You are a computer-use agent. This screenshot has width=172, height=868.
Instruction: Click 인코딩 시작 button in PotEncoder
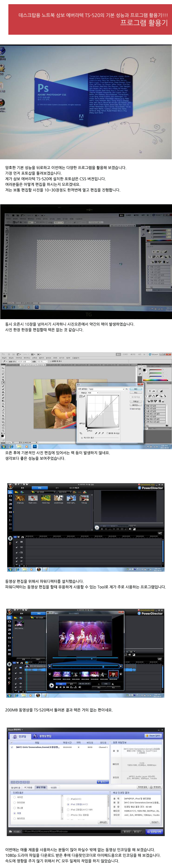[x=154, y=832]
